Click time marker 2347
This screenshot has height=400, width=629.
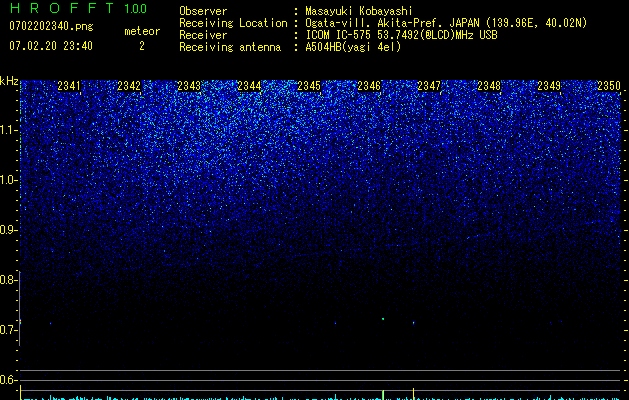pos(429,86)
